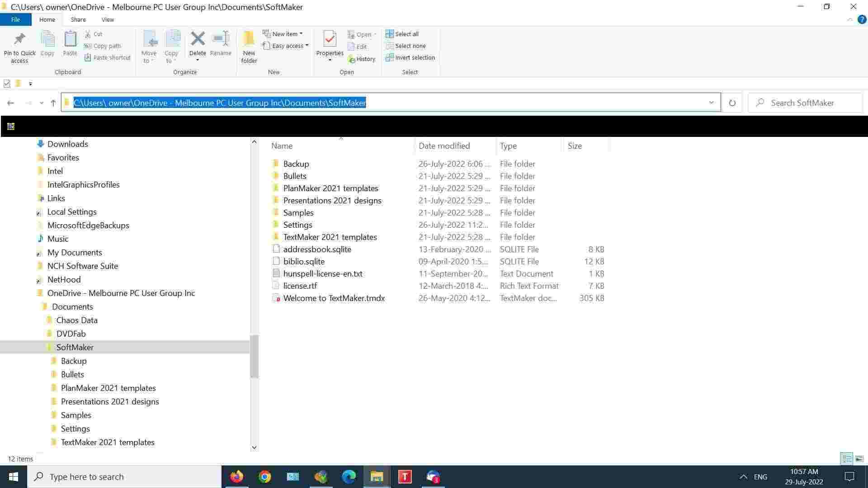Select Welcome to TextMaker.tmdx file
Image resolution: width=868 pixels, height=488 pixels.
(334, 298)
